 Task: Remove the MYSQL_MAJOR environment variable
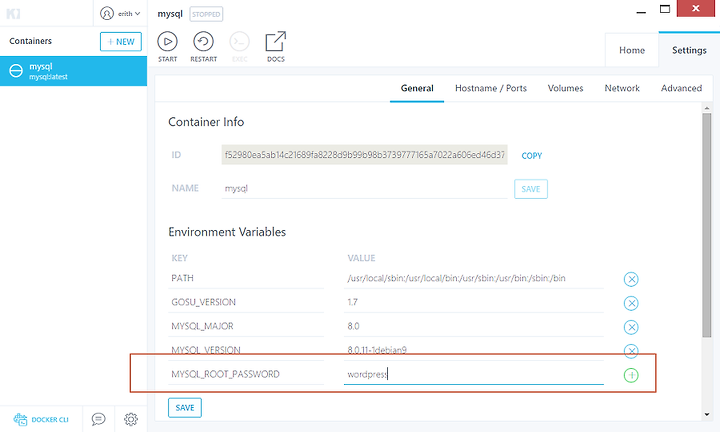pyautogui.click(x=631, y=327)
